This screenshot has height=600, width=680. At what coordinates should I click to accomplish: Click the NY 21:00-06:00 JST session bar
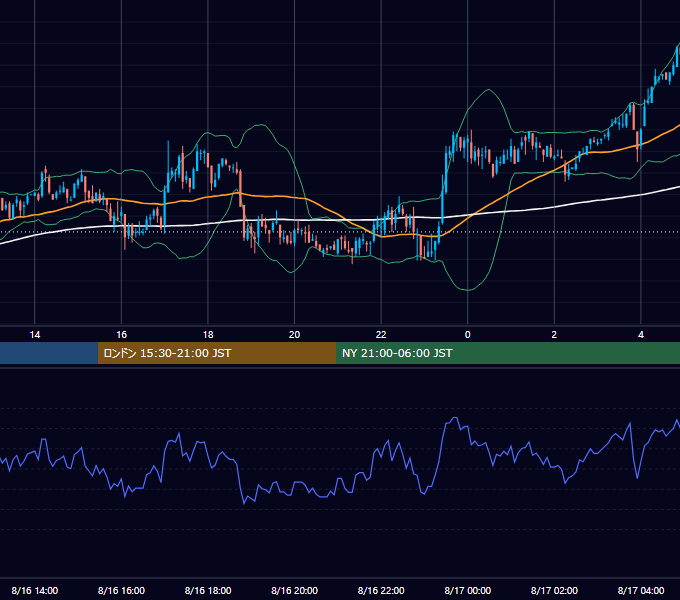point(508,353)
